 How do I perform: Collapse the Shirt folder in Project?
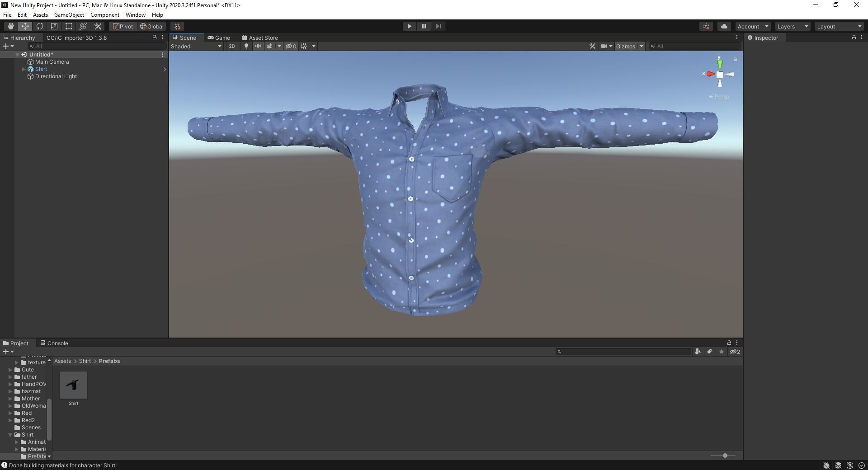tap(10, 435)
